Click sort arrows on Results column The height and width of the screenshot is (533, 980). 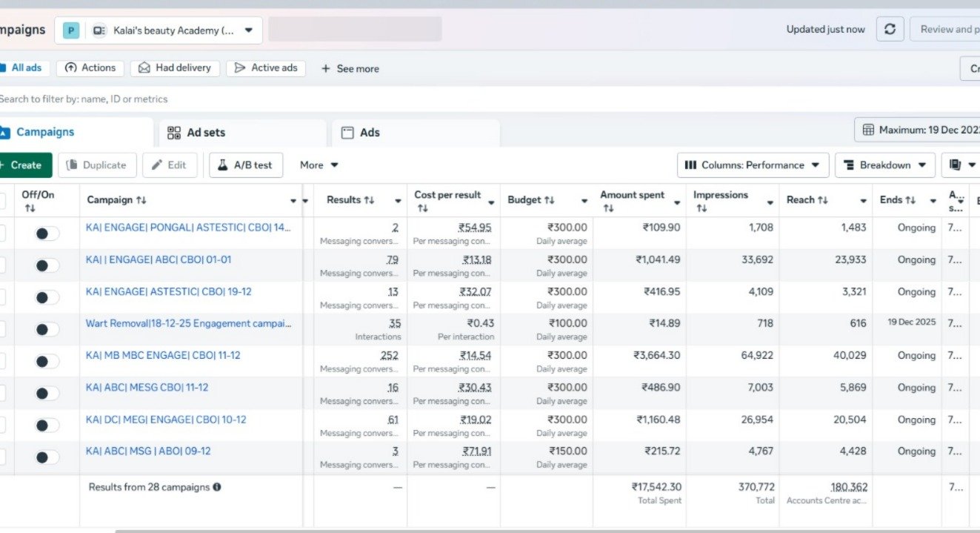(x=369, y=200)
